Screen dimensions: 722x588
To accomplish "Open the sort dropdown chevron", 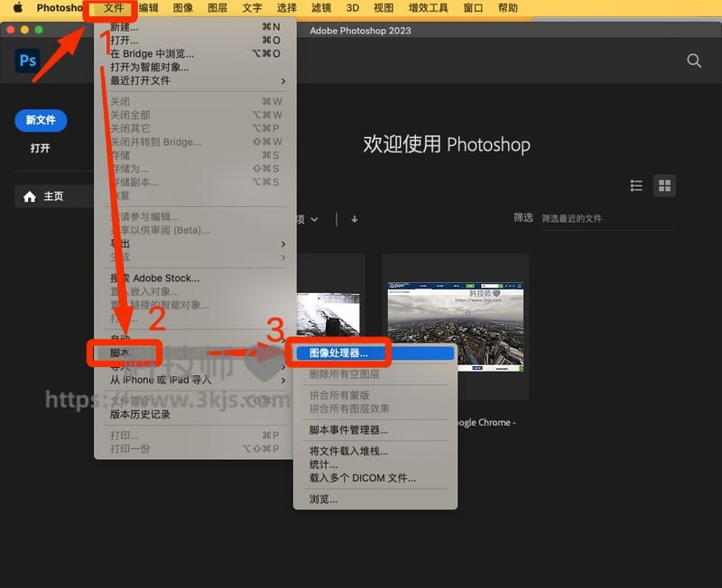I will [314, 219].
